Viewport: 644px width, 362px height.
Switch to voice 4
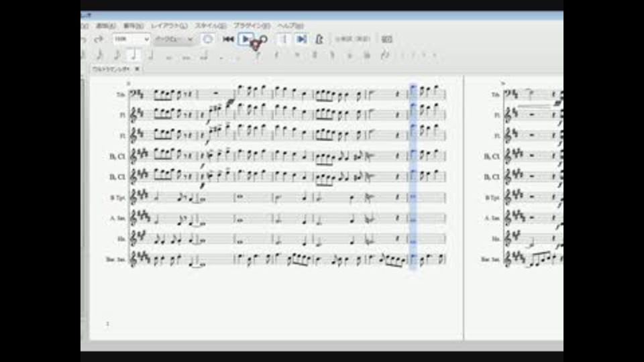(435, 55)
